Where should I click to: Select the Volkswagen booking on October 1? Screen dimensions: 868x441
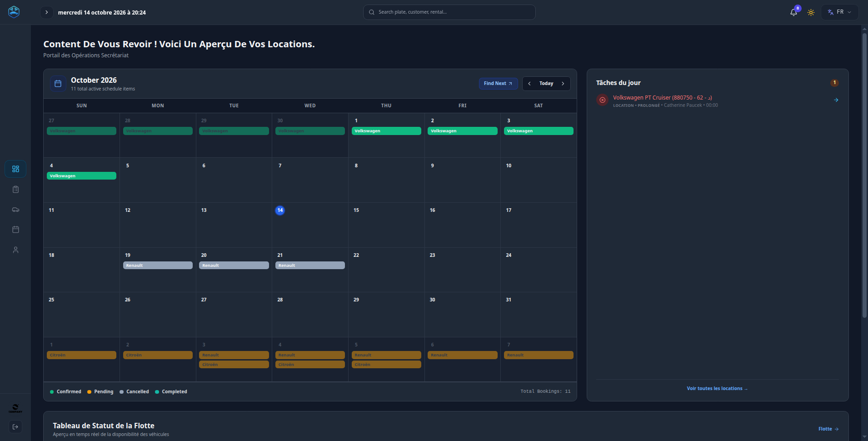point(386,131)
